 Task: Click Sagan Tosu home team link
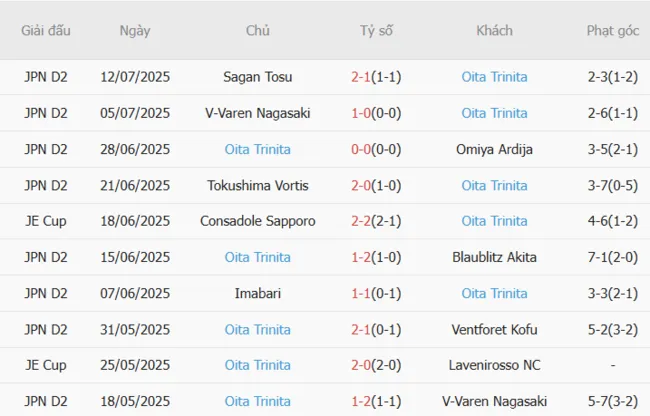point(258,77)
